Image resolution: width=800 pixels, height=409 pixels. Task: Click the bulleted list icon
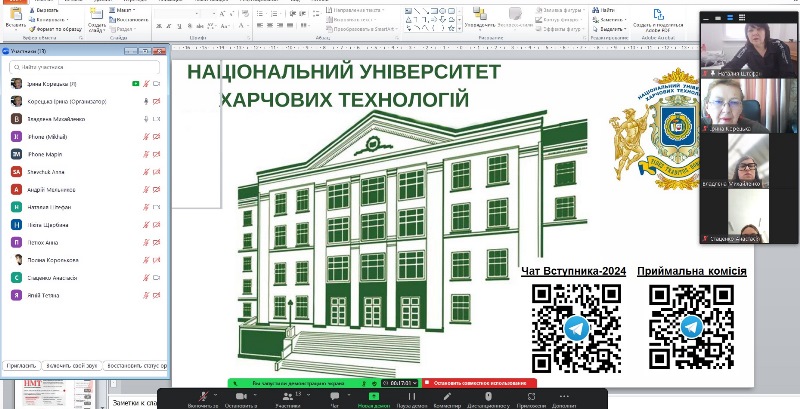tap(261, 14)
